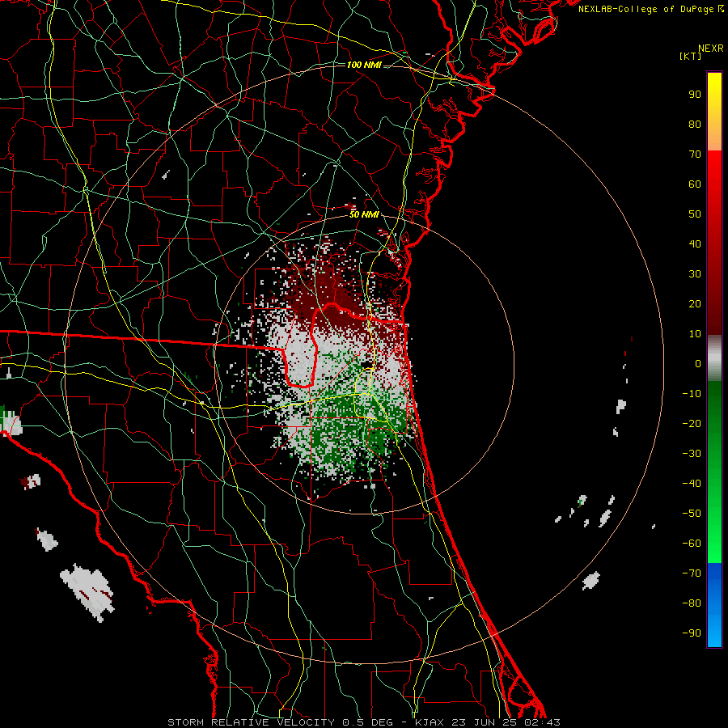Click the 50 NMI range ring label
This screenshot has width=728, height=728.
click(364, 214)
